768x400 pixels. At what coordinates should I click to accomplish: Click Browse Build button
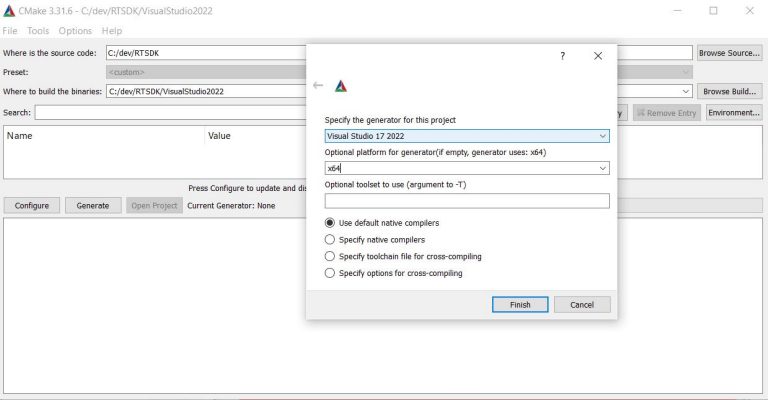[x=730, y=92]
